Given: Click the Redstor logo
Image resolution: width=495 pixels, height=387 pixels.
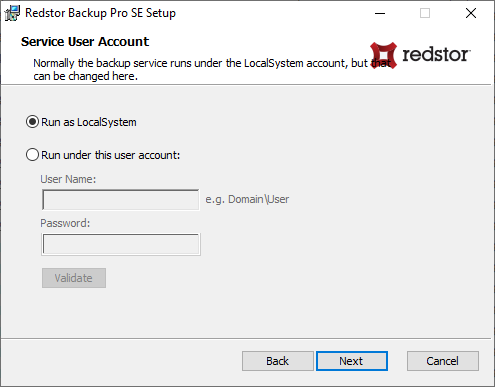Looking at the screenshot, I should tap(420, 55).
